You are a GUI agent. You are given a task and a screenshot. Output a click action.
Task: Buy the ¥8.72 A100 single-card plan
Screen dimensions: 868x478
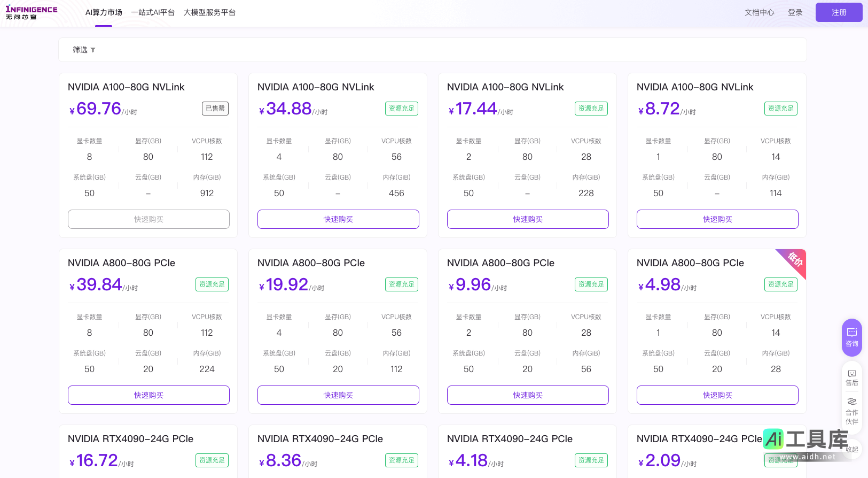click(717, 219)
